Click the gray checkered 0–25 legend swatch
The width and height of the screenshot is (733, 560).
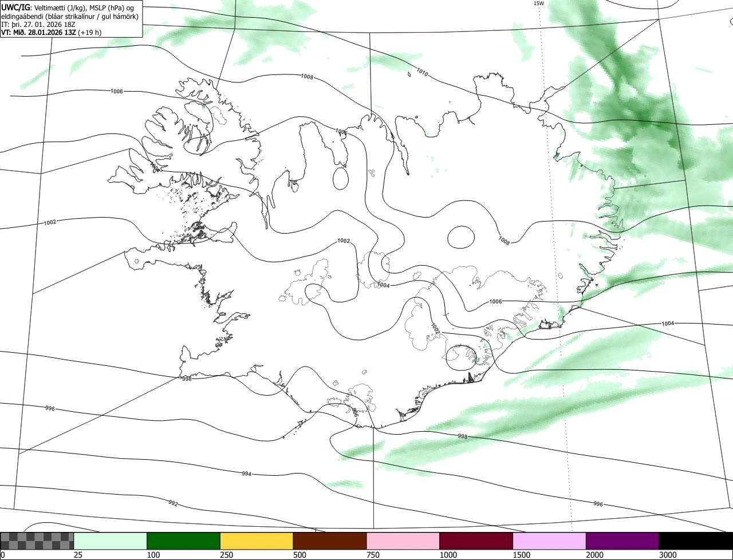point(37,541)
